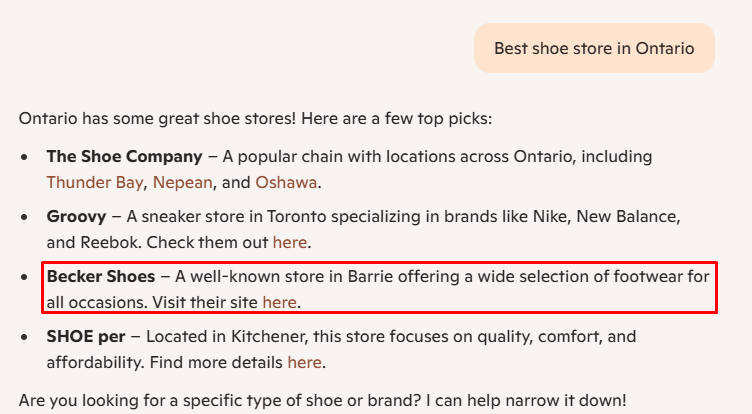The width and height of the screenshot is (752, 414).
Task: Click the closing 'Are you looking for' question
Action: point(322,401)
